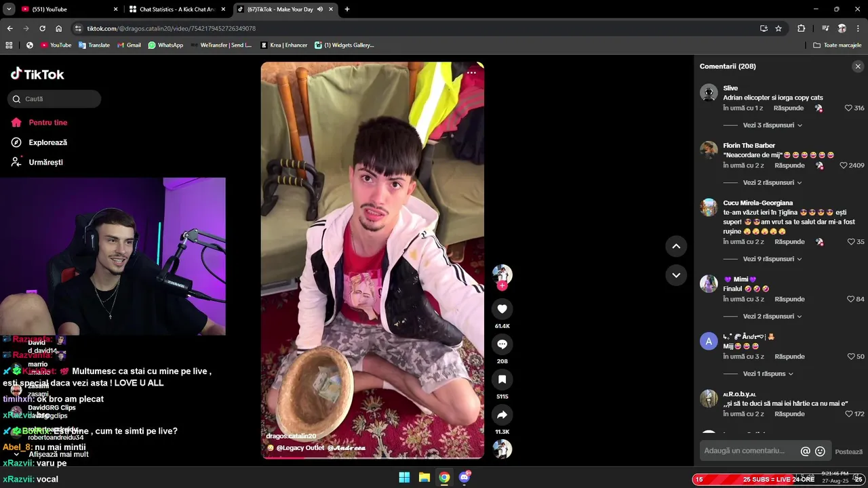Reply to Florin The Barber's comment
The width and height of the screenshot is (868, 488).
point(789,165)
